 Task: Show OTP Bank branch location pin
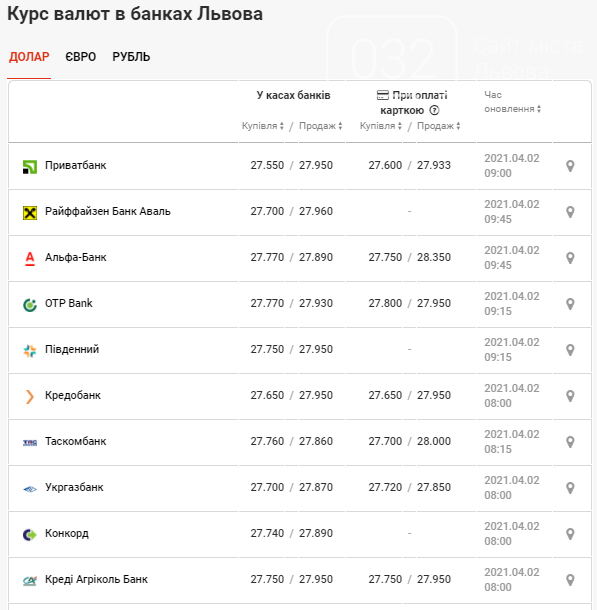click(570, 304)
